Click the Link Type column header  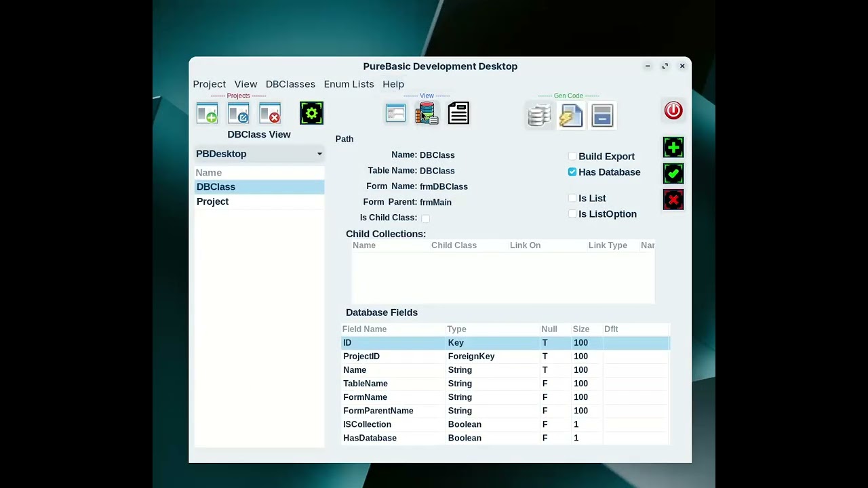click(x=614, y=245)
